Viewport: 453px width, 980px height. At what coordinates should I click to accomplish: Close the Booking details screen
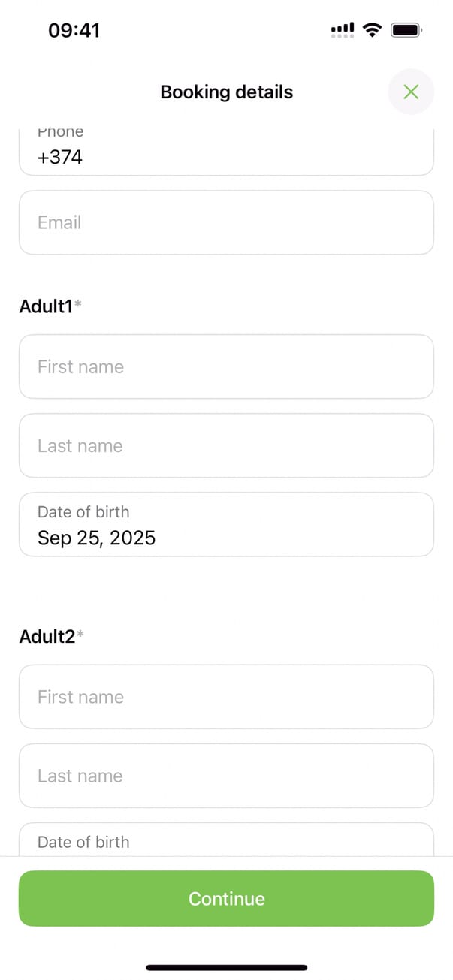[x=410, y=92]
